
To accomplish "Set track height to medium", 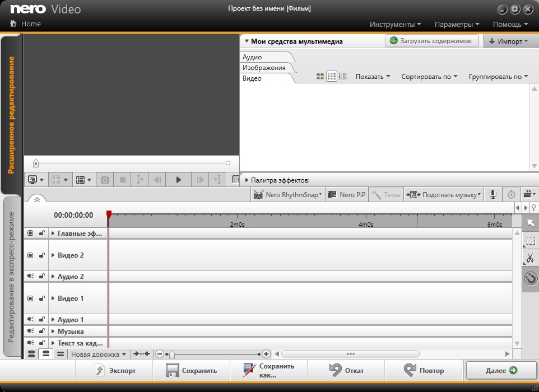I will click(x=46, y=354).
